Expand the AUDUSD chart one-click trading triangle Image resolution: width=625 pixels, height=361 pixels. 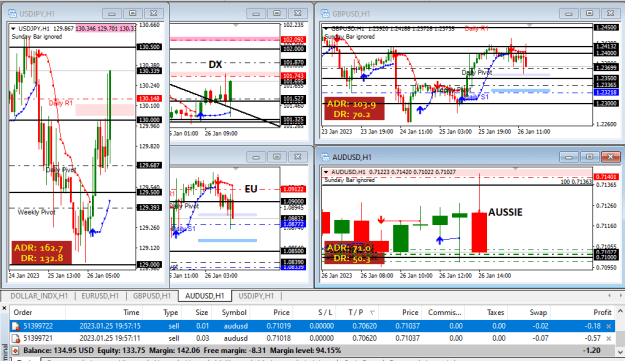tap(326, 172)
